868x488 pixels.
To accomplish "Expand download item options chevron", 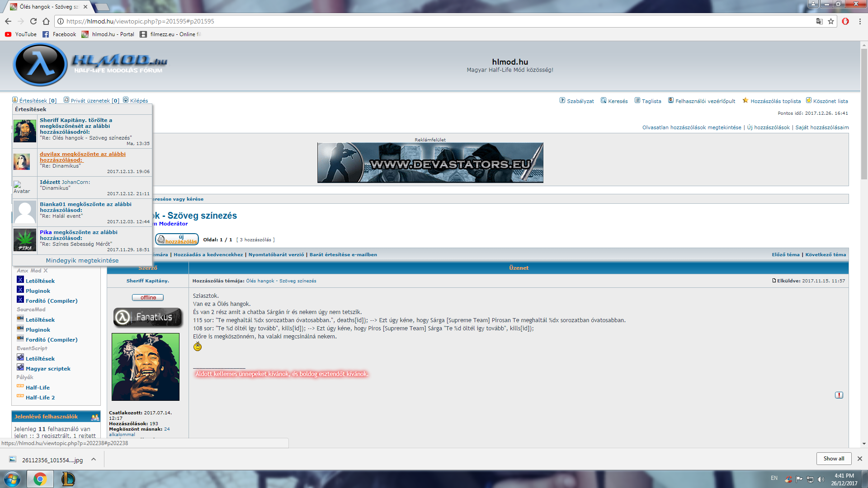I will point(94,459).
